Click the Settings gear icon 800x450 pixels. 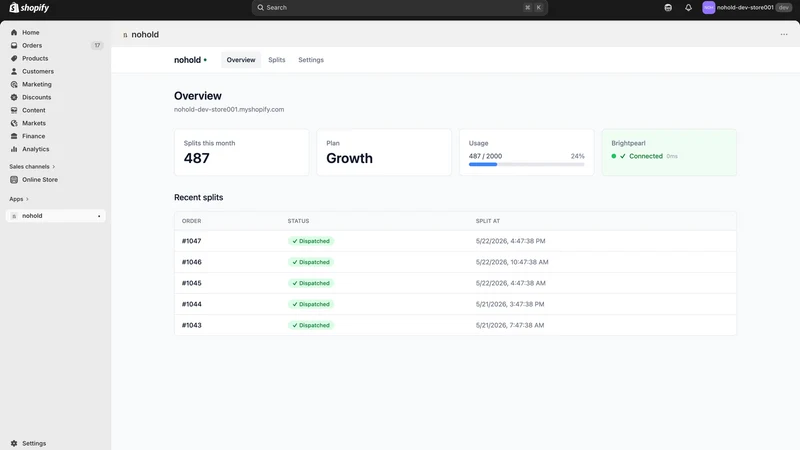click(x=14, y=443)
